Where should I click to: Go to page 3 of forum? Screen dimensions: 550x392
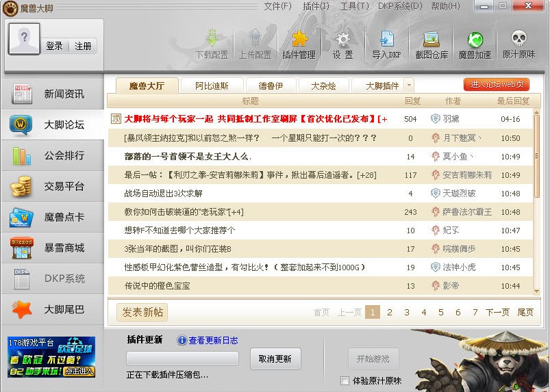(406, 313)
